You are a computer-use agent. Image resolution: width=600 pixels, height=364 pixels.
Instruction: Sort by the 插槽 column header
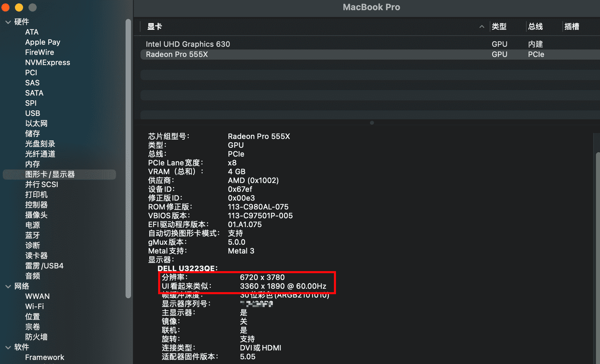point(572,26)
